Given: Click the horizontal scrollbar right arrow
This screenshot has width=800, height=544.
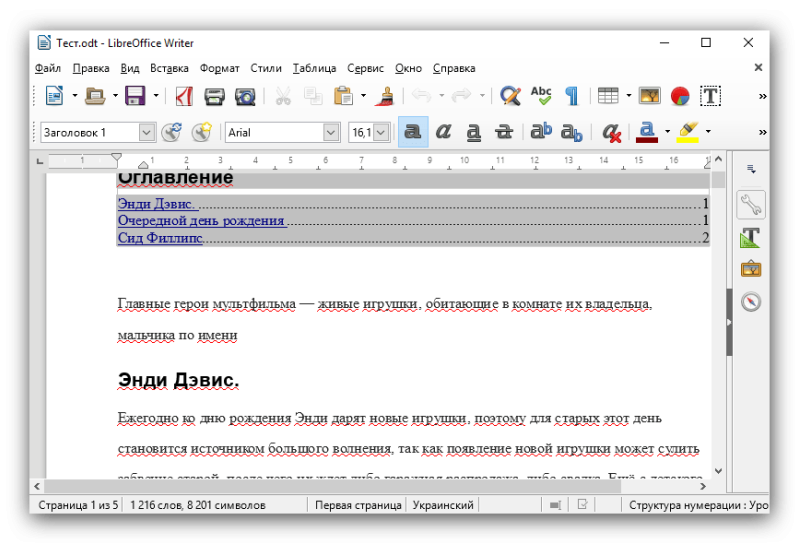Looking at the screenshot, I should pos(703,486).
